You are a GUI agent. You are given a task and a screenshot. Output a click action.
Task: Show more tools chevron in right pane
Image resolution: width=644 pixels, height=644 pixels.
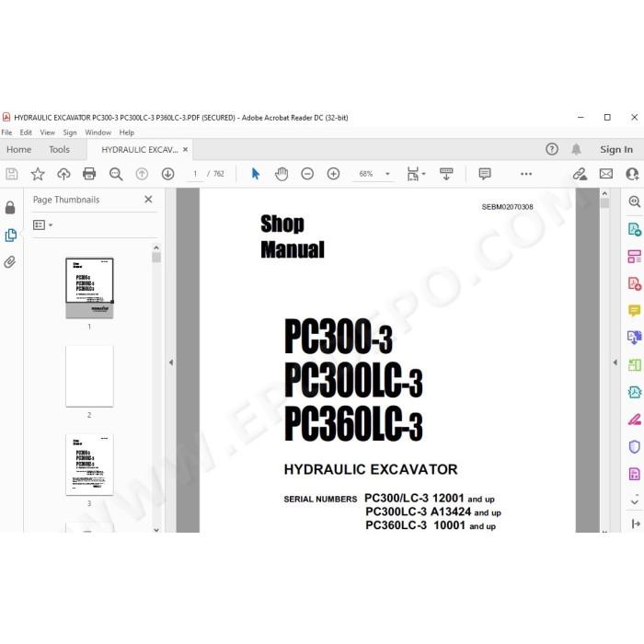point(635,502)
